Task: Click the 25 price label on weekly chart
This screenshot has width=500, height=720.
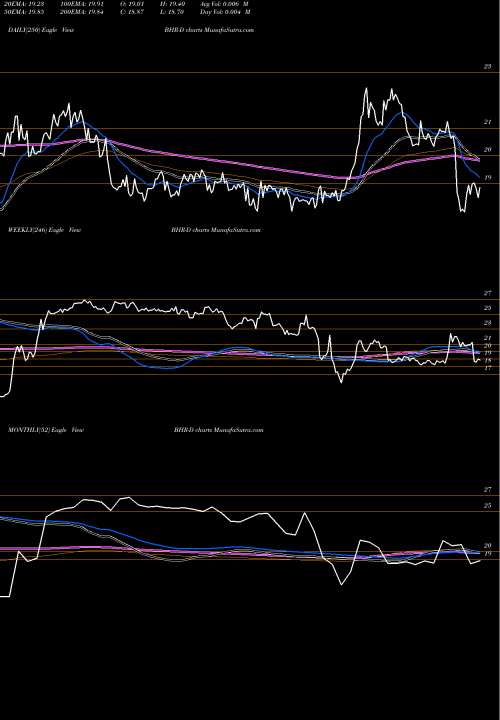Action: [x=487, y=308]
